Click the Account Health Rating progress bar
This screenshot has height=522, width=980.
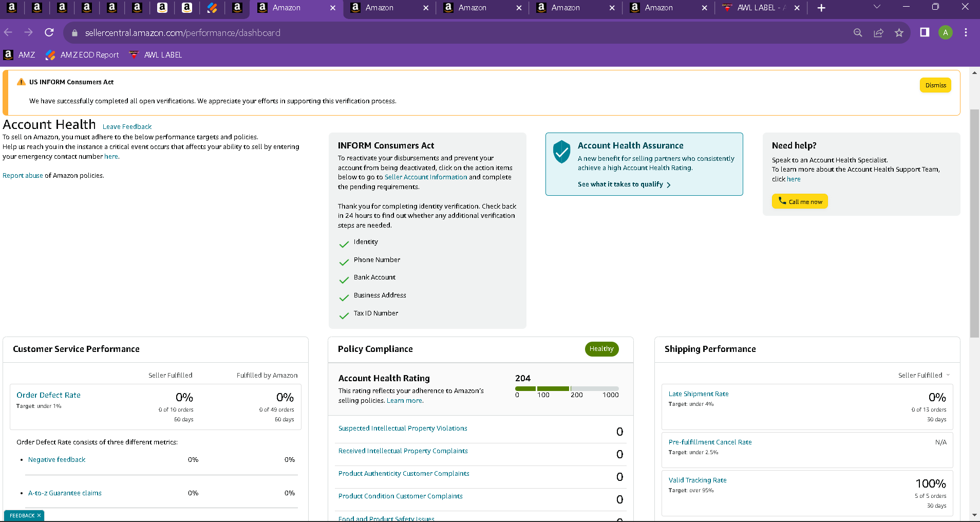tap(567, 388)
